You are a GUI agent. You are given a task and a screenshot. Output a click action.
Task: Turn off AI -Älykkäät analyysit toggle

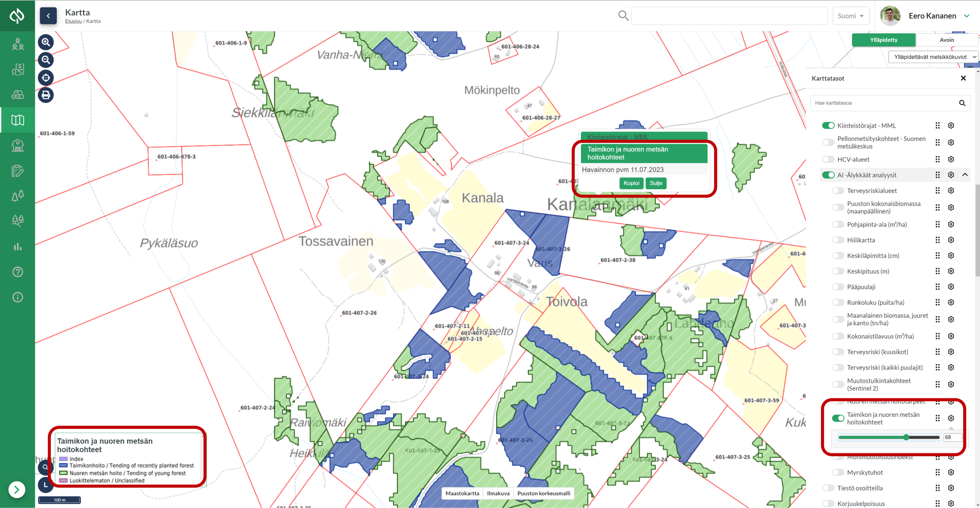(828, 175)
